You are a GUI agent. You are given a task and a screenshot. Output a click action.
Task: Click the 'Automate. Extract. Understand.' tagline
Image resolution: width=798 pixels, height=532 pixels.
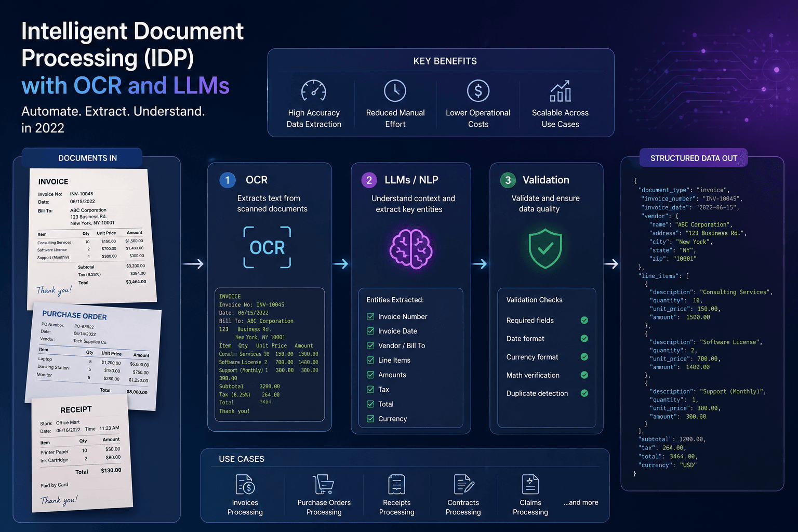(x=113, y=112)
